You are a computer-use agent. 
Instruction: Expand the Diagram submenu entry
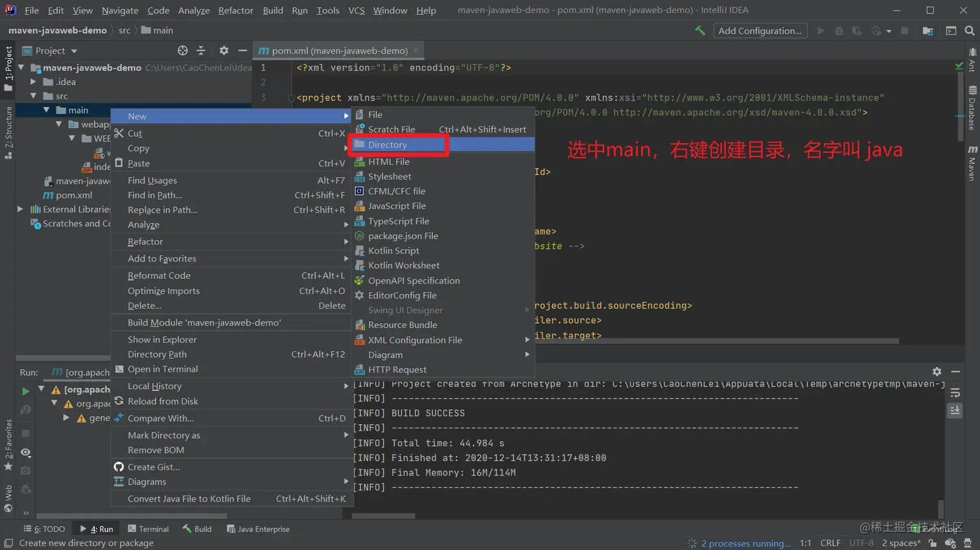[443, 355]
